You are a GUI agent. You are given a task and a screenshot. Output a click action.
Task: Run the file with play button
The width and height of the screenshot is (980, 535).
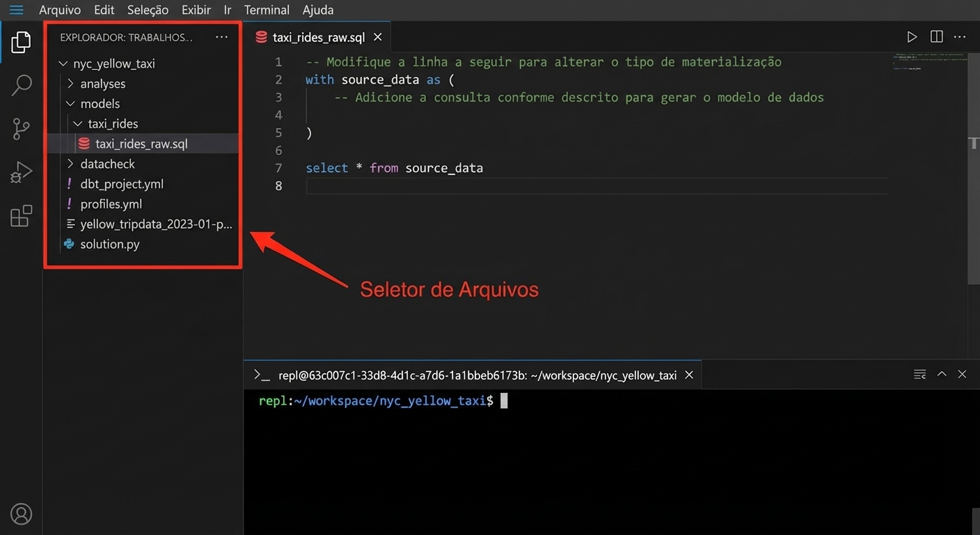pyautogui.click(x=912, y=37)
